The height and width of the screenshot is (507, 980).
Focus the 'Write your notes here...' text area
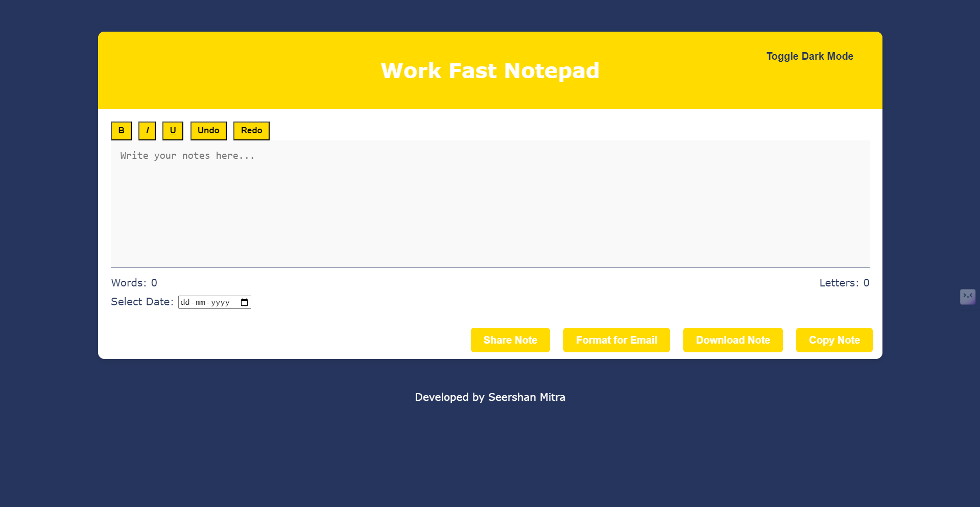490,204
